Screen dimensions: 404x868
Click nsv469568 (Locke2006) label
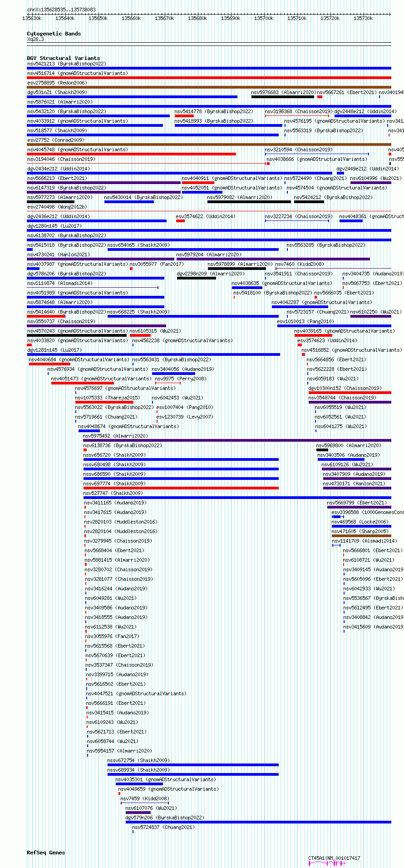click(x=360, y=522)
